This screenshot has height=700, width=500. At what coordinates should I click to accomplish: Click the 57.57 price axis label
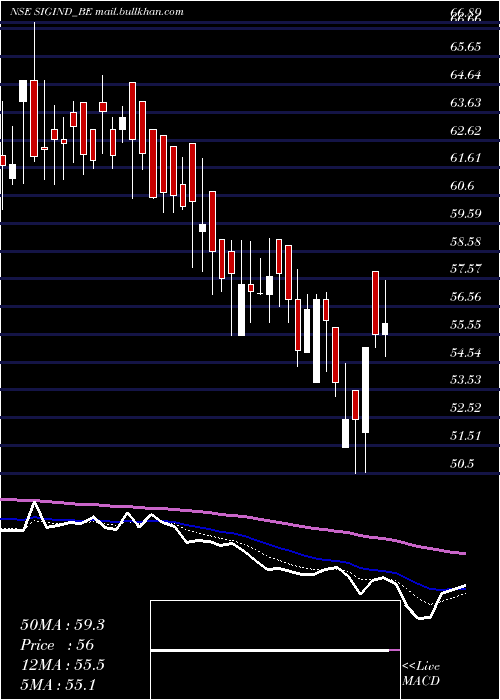pos(466,269)
